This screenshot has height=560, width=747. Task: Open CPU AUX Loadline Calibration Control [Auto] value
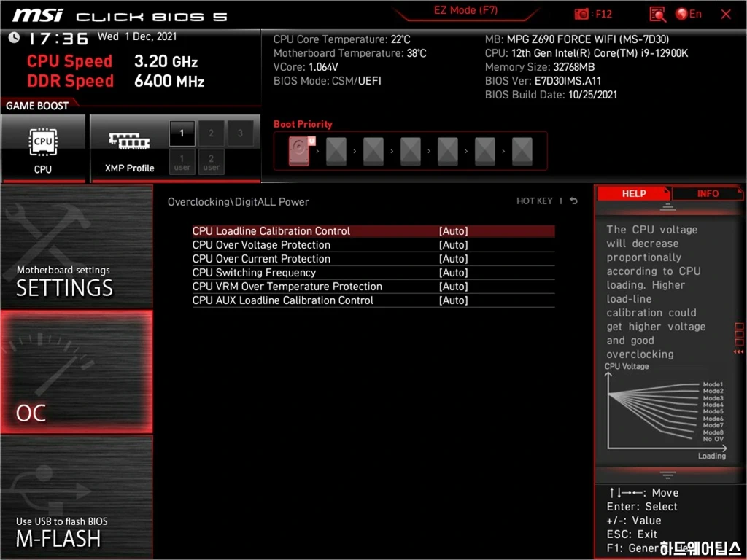pos(453,300)
